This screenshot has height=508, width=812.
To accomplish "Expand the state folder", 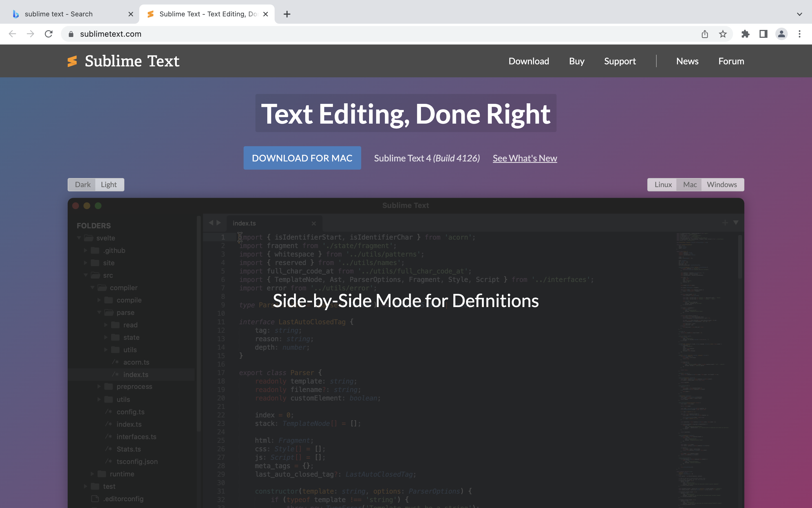I will [x=106, y=337].
